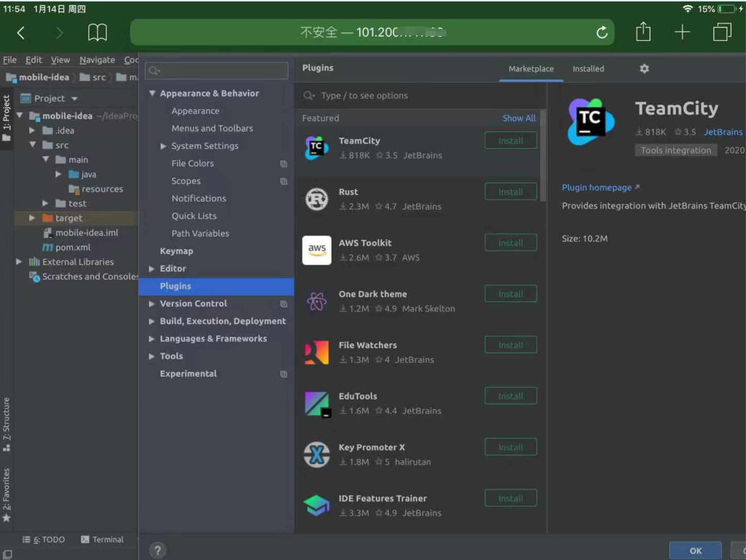746x560 pixels.
Task: Install the File Watchers plugin
Action: coord(511,345)
